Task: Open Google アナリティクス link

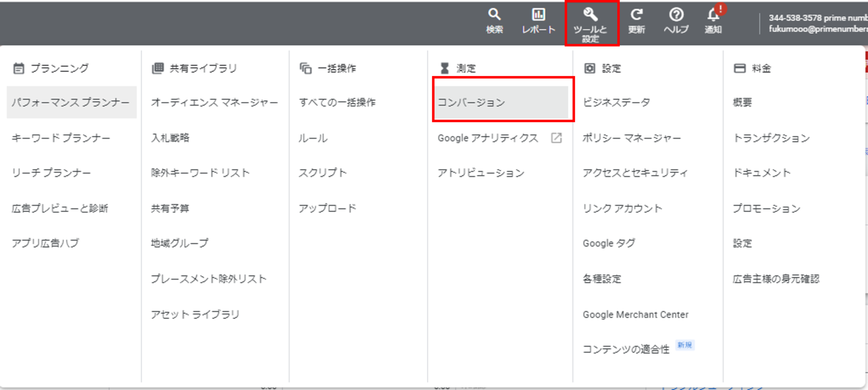Action: (488, 138)
